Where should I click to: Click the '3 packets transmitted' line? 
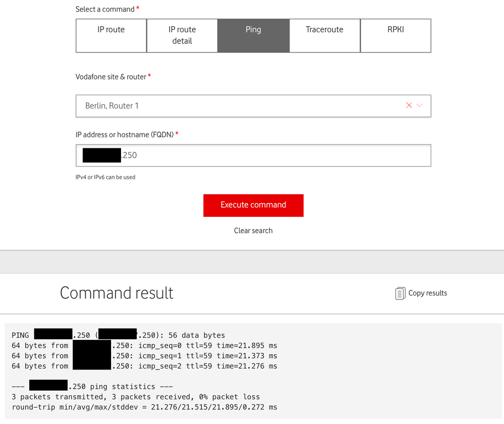[x=136, y=397]
